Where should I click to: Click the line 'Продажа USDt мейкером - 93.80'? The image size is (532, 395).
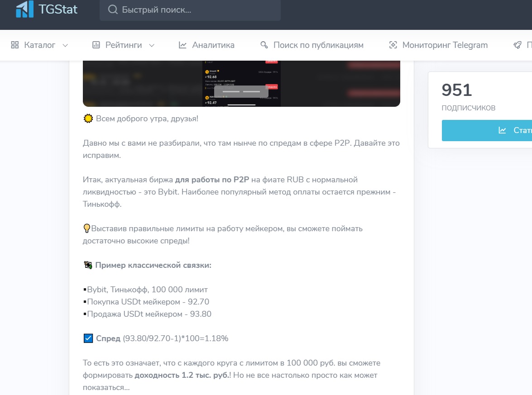coord(149,314)
